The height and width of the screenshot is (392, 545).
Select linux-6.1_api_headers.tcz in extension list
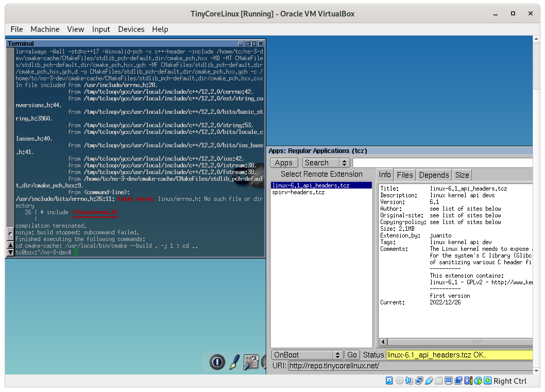click(321, 185)
